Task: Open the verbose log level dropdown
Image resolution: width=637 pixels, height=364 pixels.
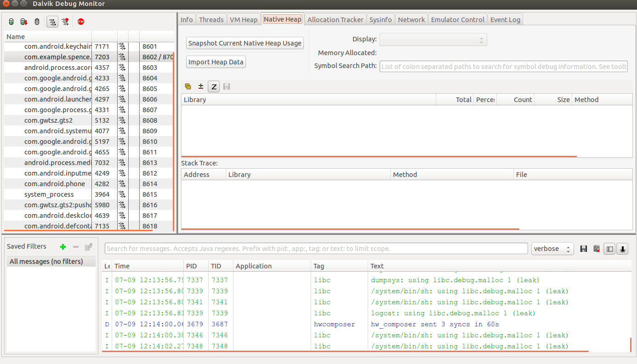Action: (x=552, y=249)
